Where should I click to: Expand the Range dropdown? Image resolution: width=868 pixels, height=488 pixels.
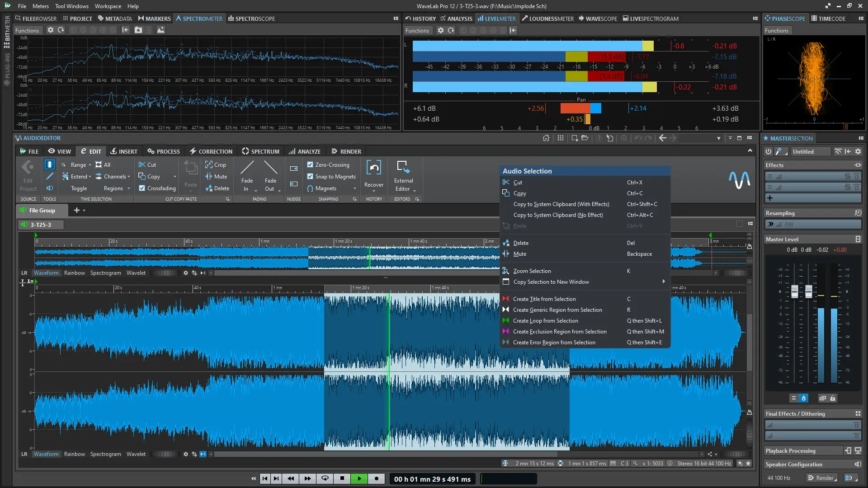[90, 165]
